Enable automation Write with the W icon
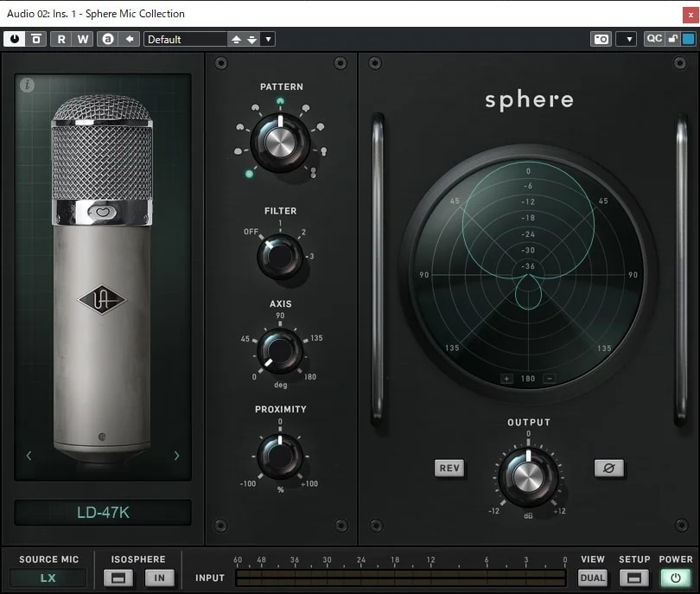 click(82, 38)
